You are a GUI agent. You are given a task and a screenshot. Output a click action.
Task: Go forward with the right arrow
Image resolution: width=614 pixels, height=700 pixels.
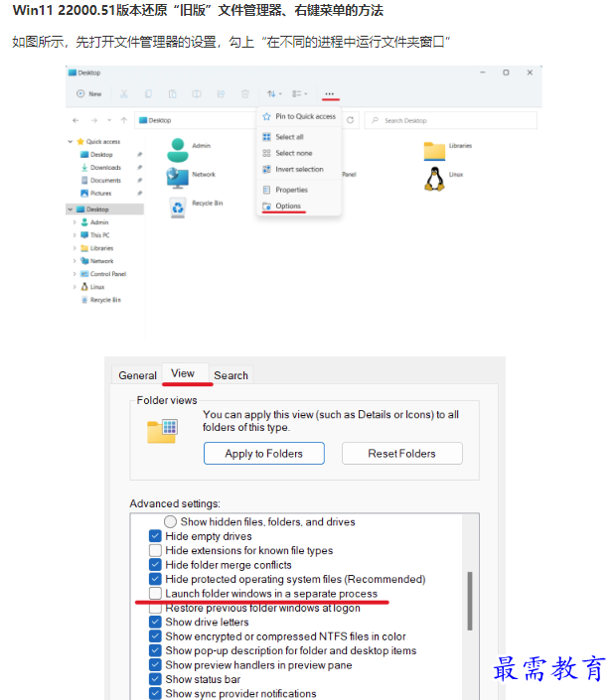coord(93,120)
